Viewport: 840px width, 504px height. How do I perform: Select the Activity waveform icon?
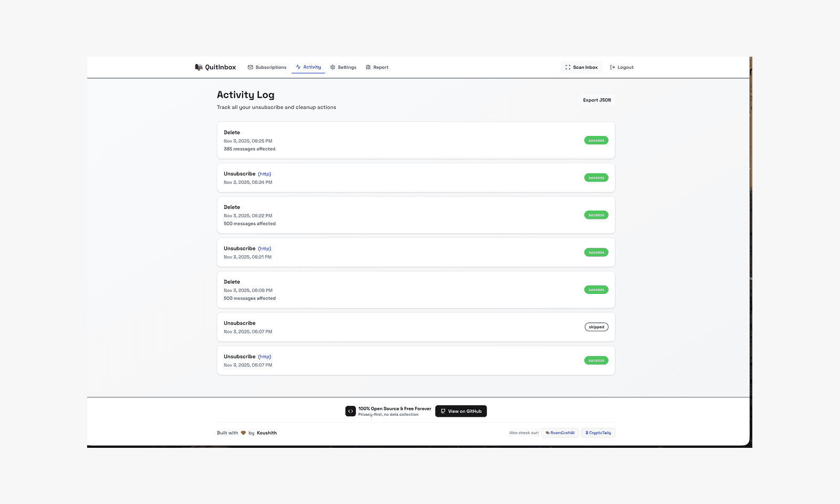point(298,67)
